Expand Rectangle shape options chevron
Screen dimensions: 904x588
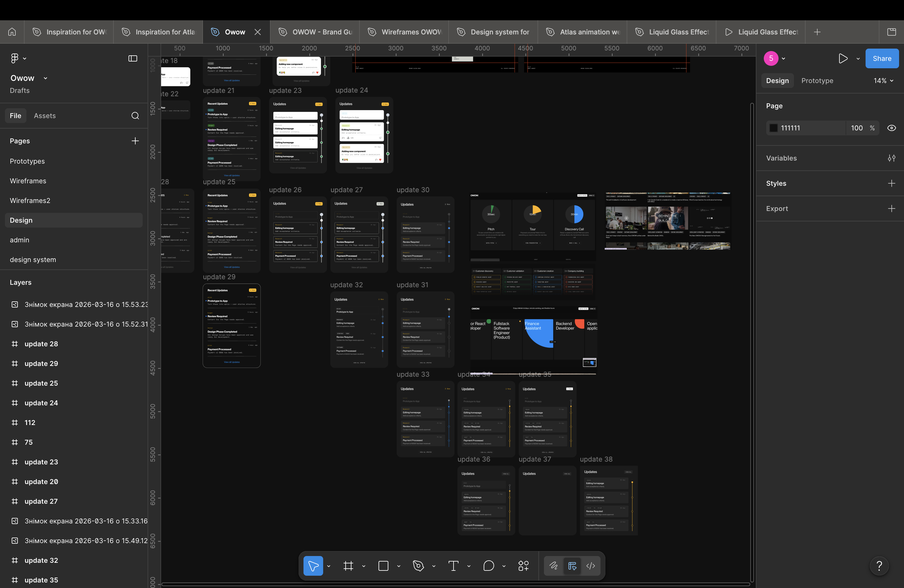[x=398, y=566]
